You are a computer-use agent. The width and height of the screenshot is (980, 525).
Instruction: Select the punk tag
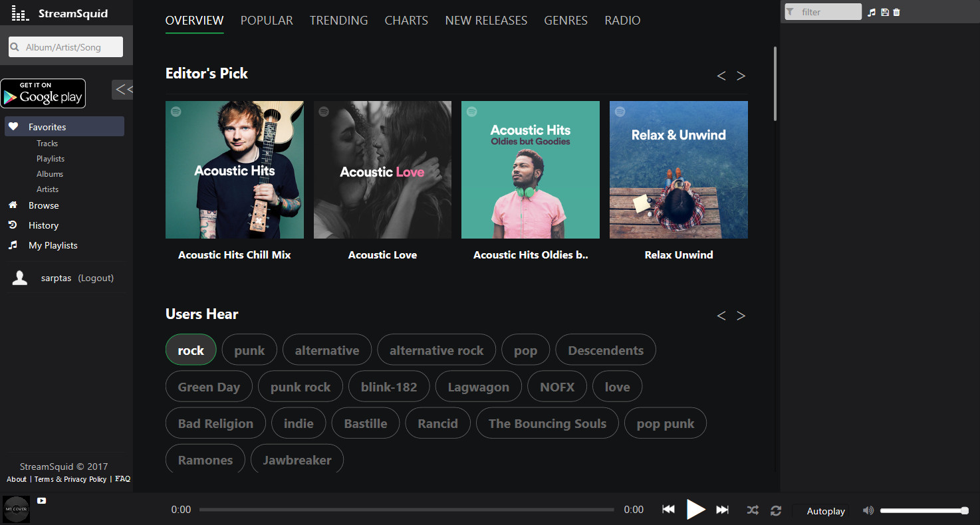point(249,350)
